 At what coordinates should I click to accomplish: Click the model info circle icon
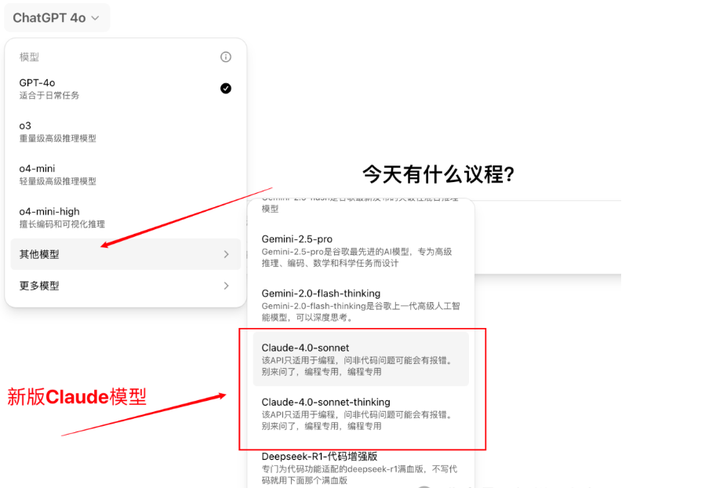tap(225, 57)
